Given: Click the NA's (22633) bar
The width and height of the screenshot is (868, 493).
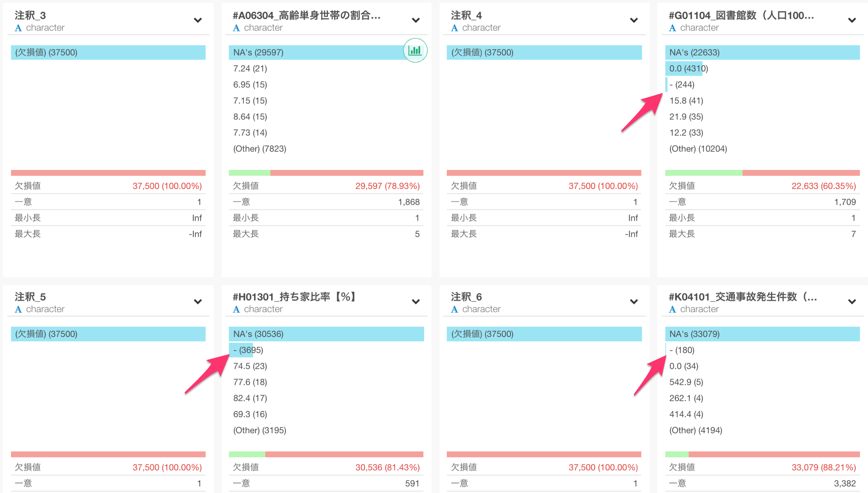Looking at the screenshot, I should [x=762, y=52].
